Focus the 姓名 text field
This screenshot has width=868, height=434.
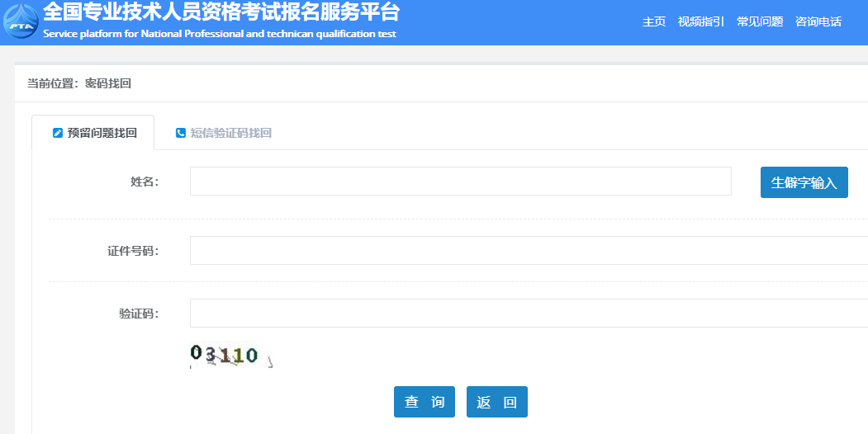(x=460, y=182)
